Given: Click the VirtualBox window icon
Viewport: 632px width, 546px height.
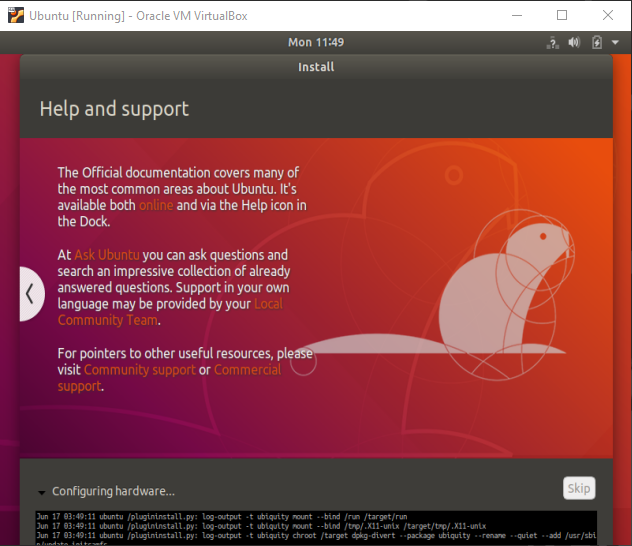Looking at the screenshot, I should coord(16,15).
